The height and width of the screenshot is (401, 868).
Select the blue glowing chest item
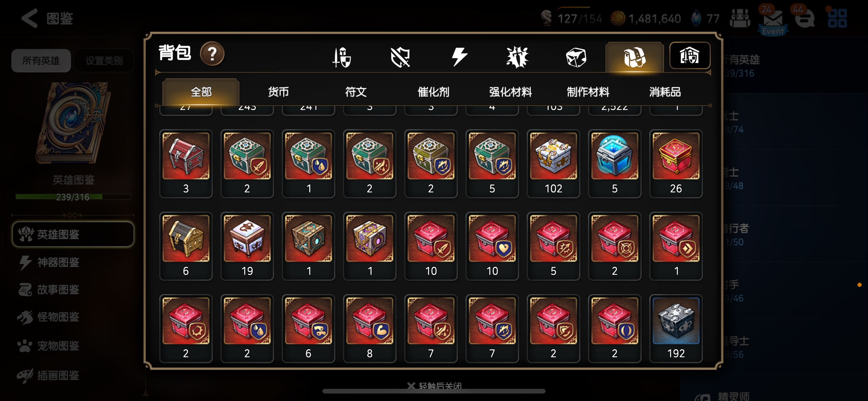coord(614,164)
